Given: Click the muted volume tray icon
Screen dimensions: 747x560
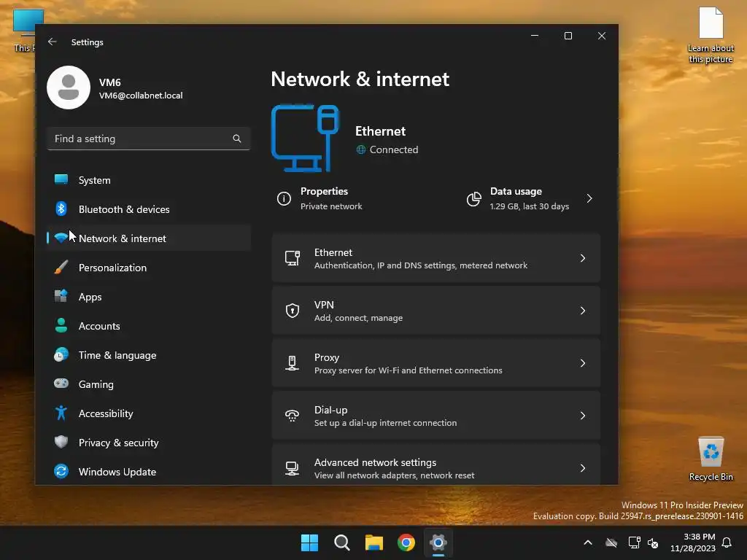Looking at the screenshot, I should click(x=653, y=542).
